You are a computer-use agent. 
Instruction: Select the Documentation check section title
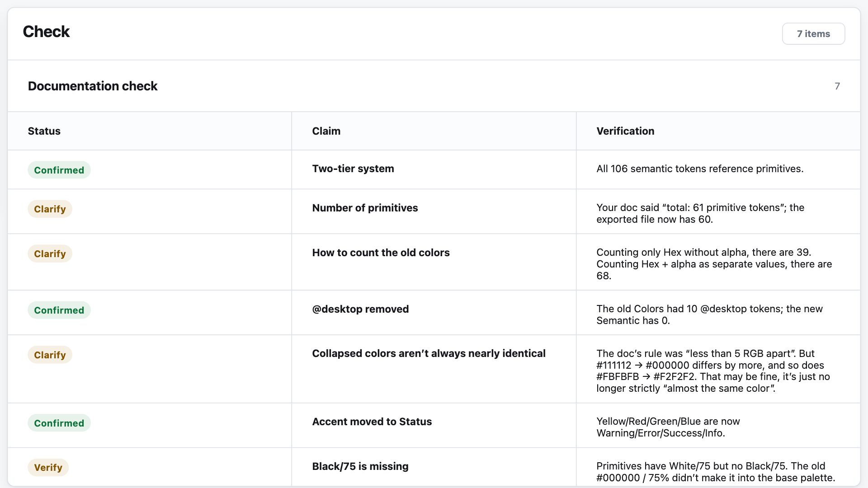point(93,86)
